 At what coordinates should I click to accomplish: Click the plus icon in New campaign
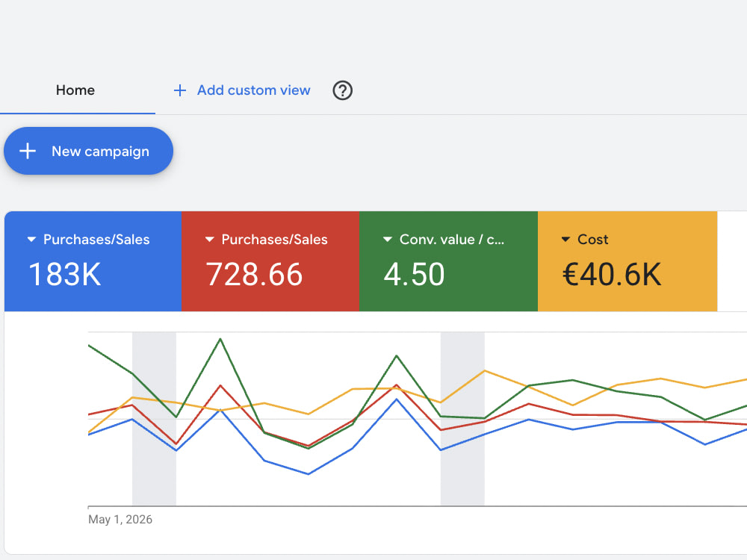[28, 151]
